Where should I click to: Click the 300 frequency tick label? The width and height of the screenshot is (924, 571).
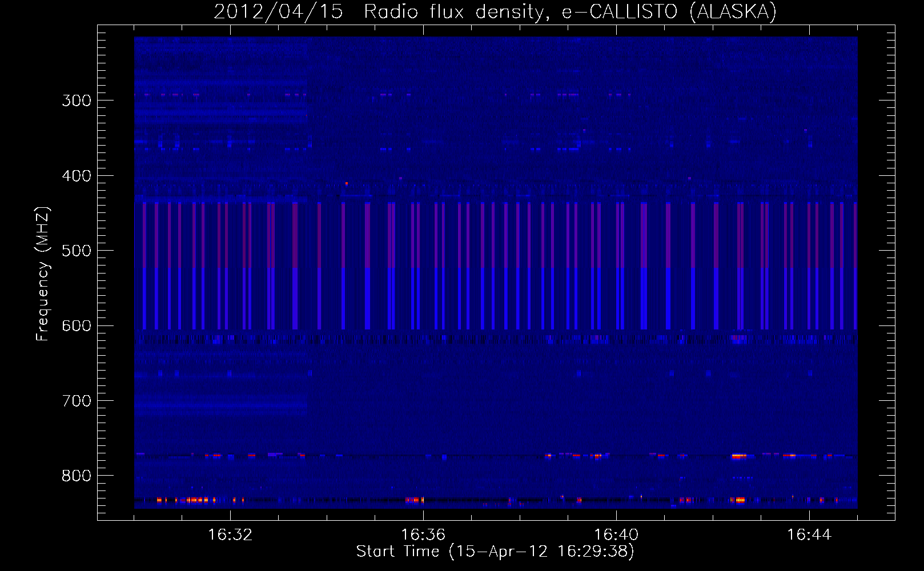tap(77, 100)
